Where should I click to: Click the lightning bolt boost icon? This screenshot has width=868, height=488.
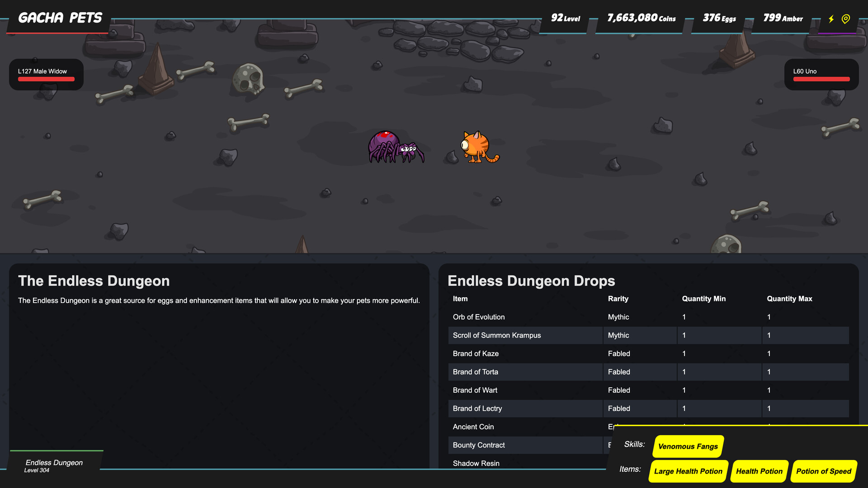832,19
